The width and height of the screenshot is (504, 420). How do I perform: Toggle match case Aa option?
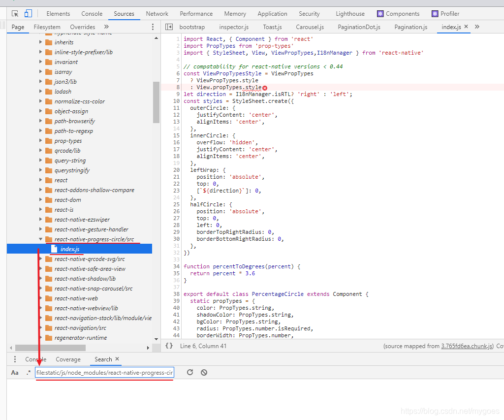15,373
